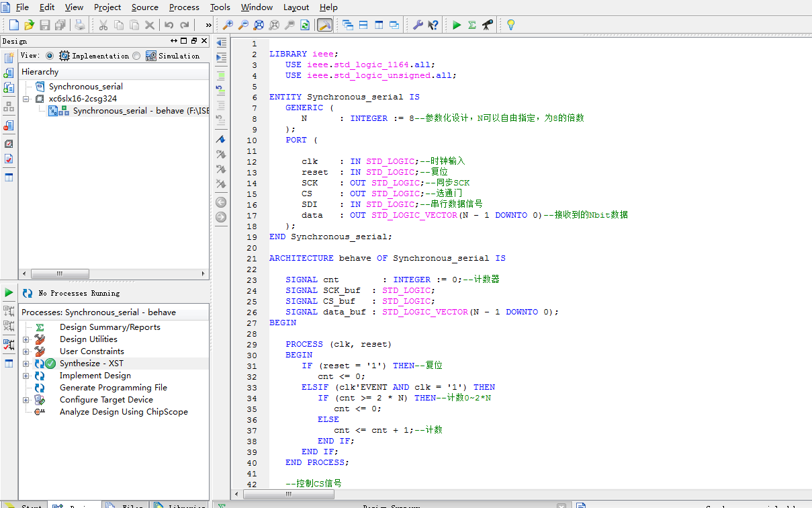
Task: Click the binoculars search icon in toolbar
Action: (488, 25)
